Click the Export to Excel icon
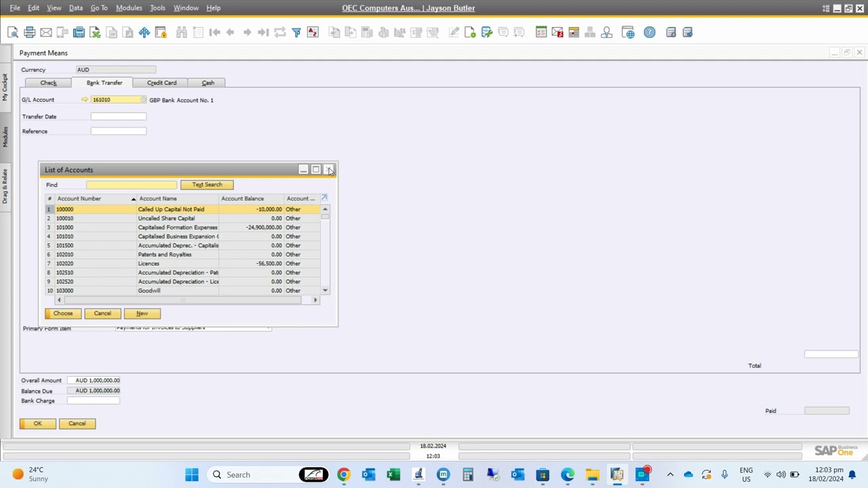 click(95, 33)
